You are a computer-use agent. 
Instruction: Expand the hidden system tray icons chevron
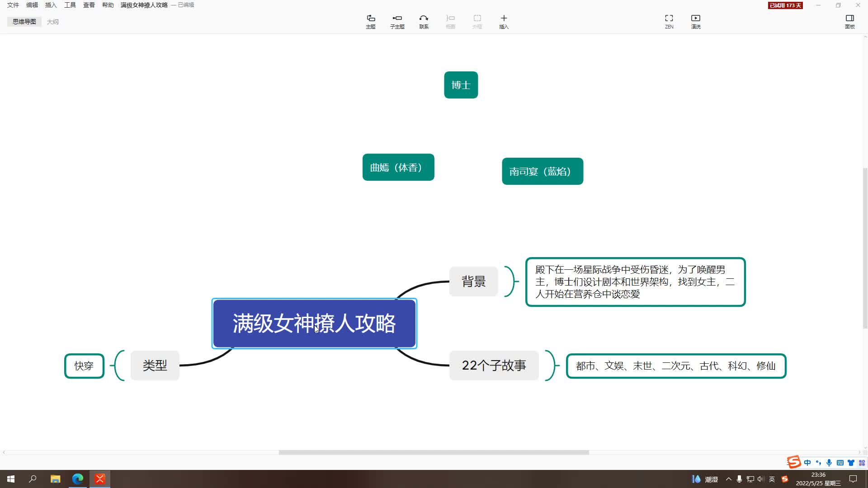[x=728, y=479]
